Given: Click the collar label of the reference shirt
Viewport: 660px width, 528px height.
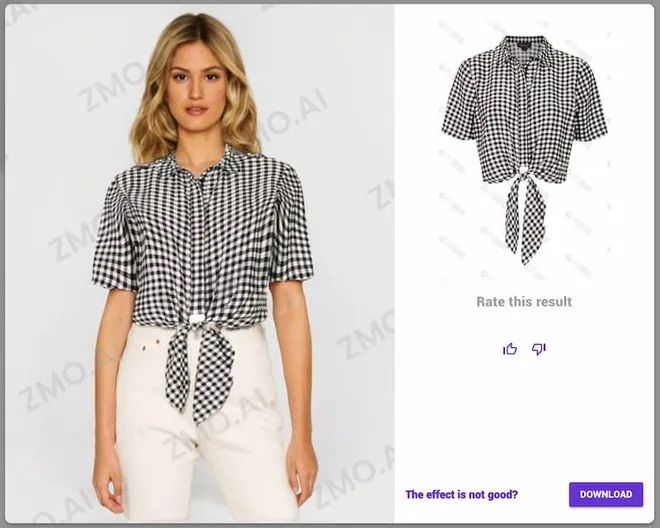Looking at the screenshot, I should [x=523, y=45].
